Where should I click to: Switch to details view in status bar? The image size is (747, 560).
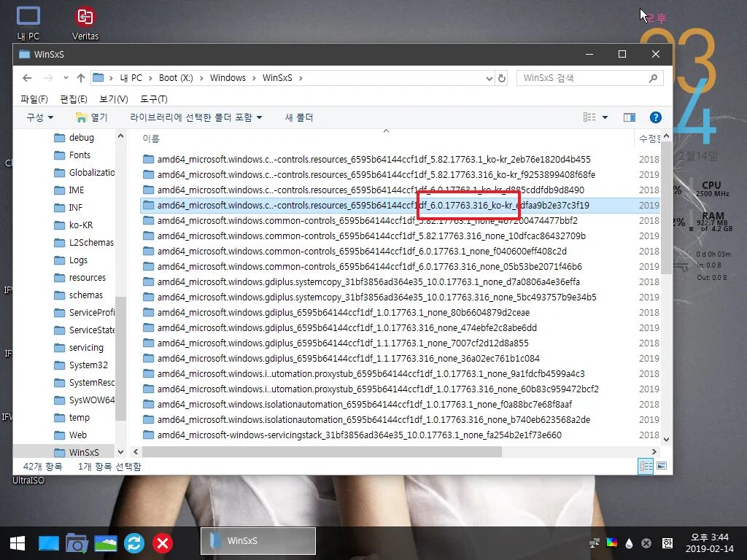[646, 466]
